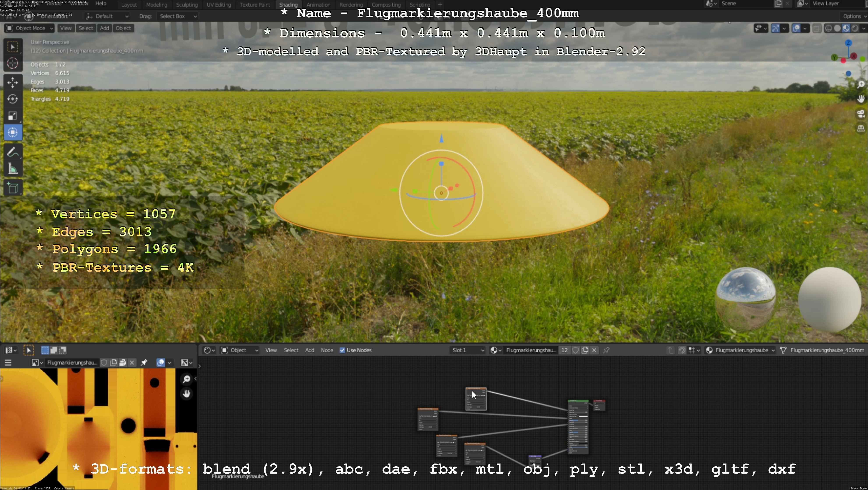Select the Move tool
Screen dimensions: 868x490
point(13,82)
